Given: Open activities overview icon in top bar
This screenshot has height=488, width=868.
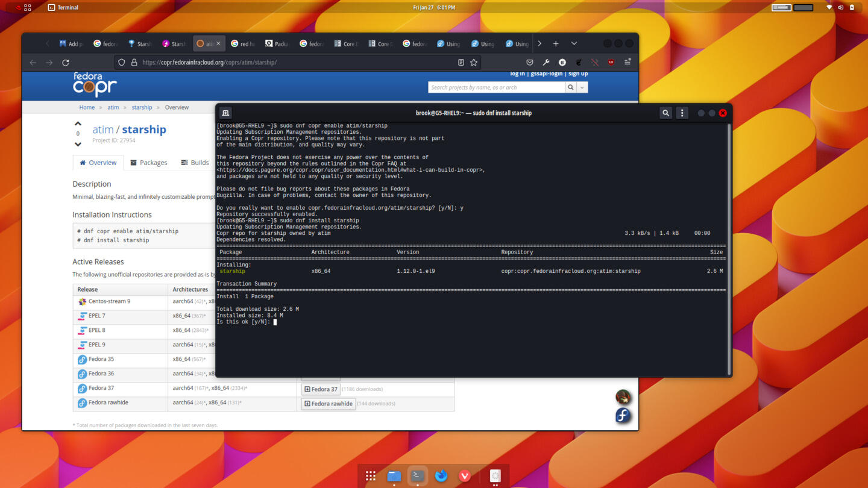Looking at the screenshot, I should 28,7.
